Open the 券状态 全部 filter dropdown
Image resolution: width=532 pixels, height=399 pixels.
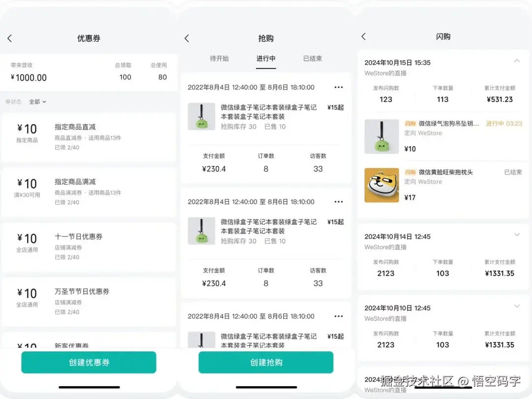[x=37, y=101]
